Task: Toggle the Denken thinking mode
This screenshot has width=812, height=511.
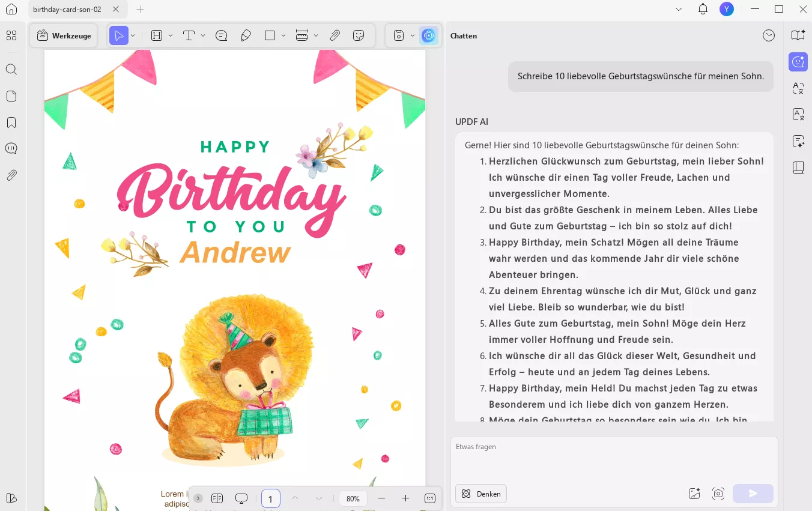Action: [481, 494]
